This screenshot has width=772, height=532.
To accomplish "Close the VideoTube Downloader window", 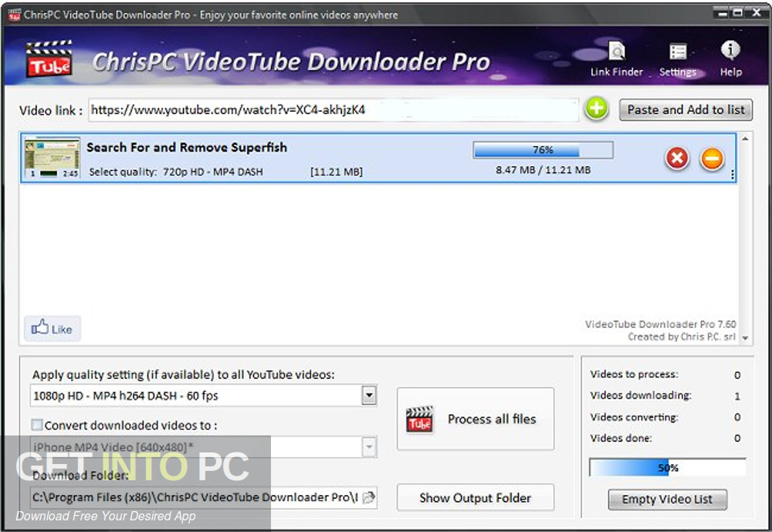I will pos(757,13).
